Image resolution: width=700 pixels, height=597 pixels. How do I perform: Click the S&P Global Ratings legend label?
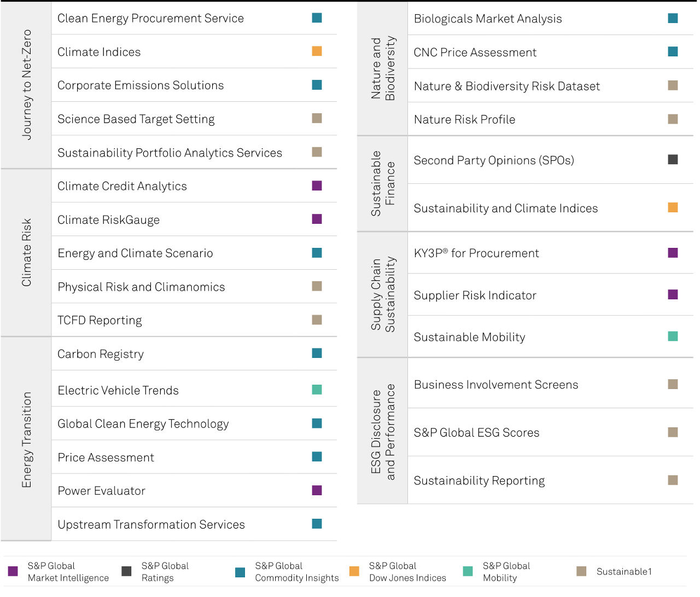click(165, 572)
